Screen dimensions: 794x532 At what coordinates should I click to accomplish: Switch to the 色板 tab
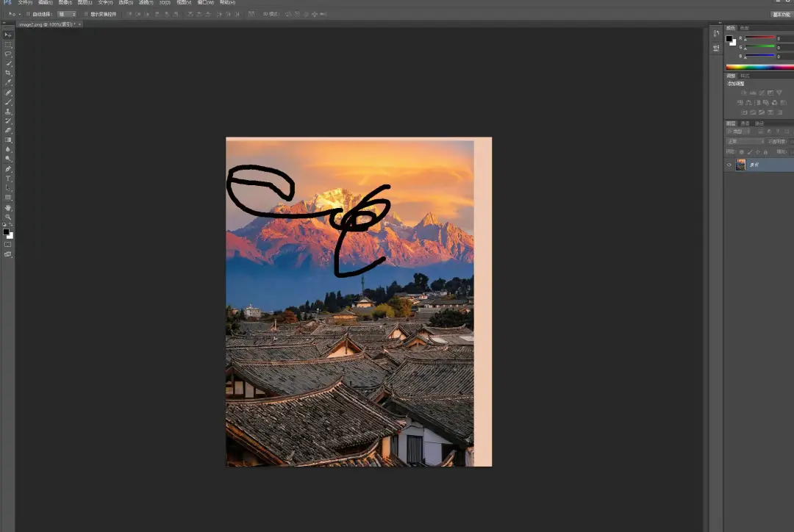click(x=744, y=28)
